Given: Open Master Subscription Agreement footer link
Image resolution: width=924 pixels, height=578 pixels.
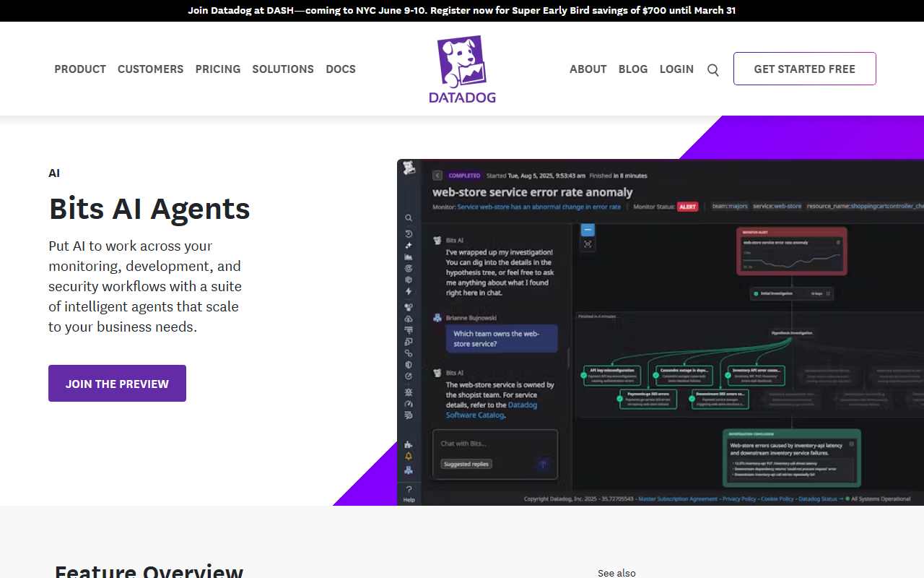Looking at the screenshot, I should coord(678,499).
